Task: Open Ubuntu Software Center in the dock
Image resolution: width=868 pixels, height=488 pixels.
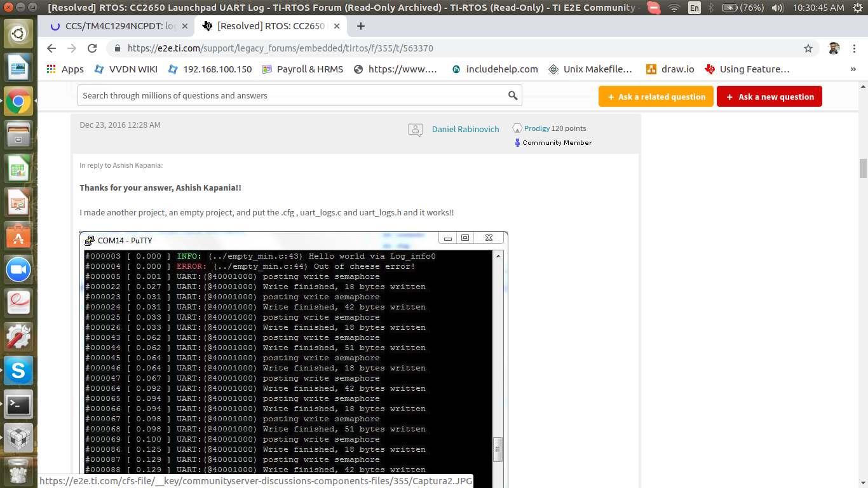Action: point(18,236)
